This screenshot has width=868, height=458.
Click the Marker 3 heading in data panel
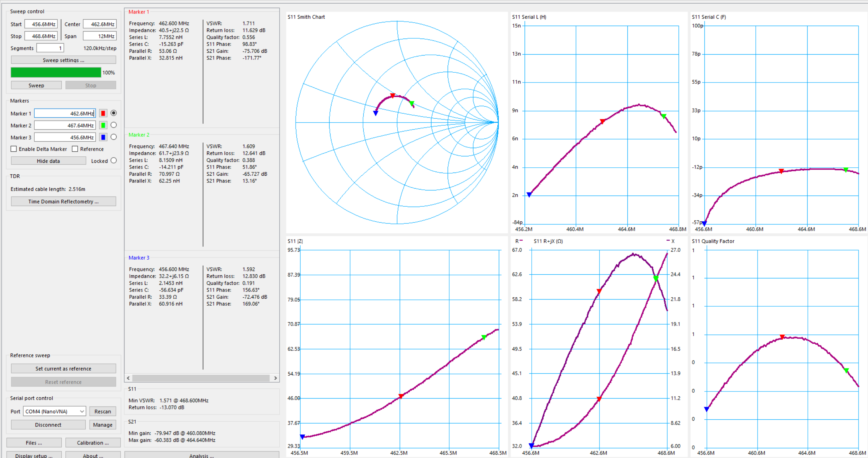[139, 258]
